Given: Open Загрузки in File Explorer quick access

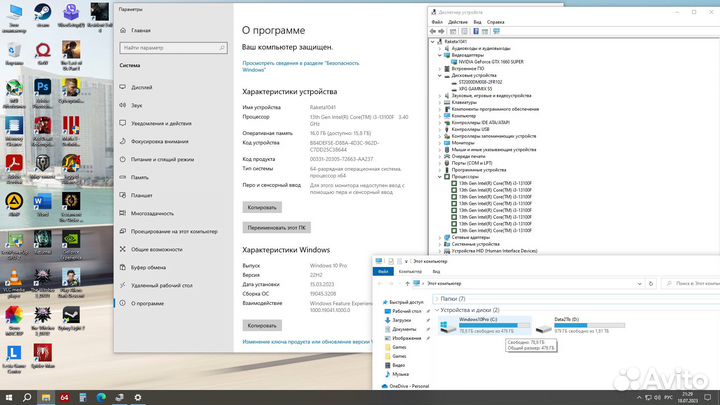Looking at the screenshot, I should coord(402,320).
